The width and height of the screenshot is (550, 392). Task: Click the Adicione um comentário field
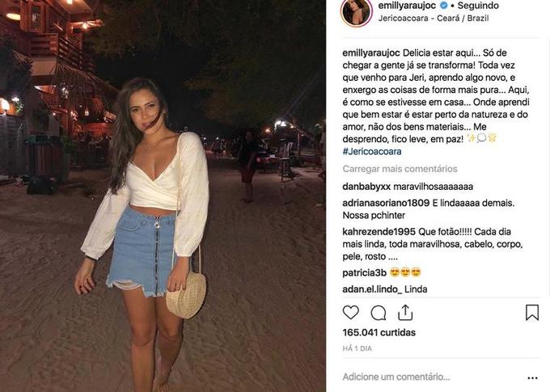tap(396, 377)
